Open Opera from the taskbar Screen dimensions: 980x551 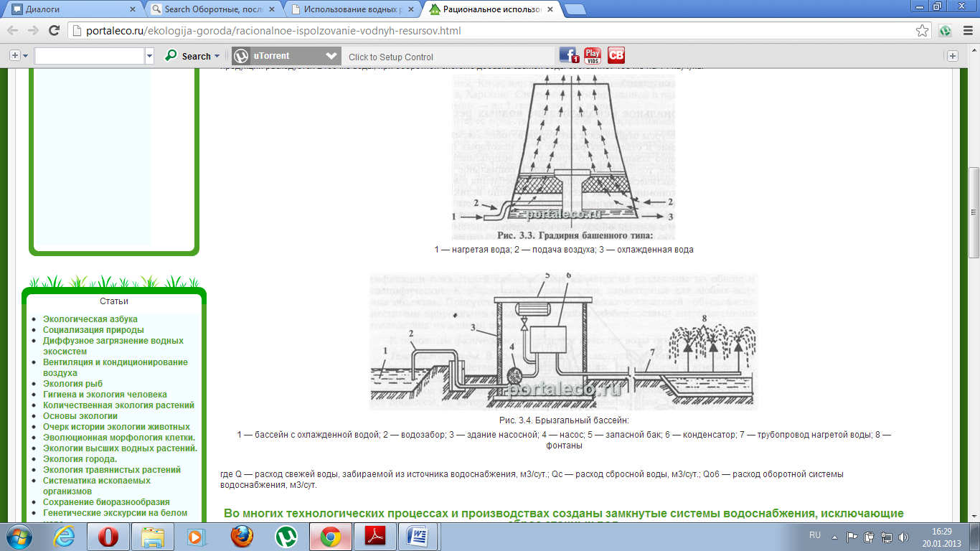click(x=109, y=536)
